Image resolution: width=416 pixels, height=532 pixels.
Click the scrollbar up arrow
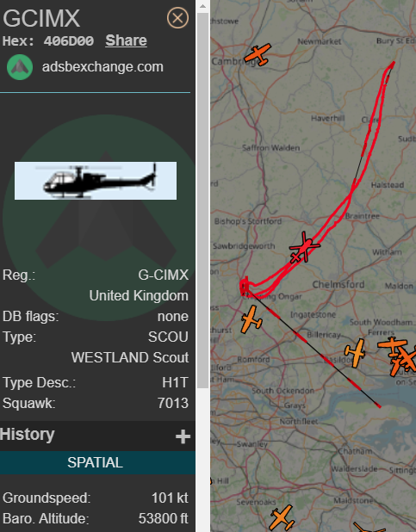click(x=202, y=6)
